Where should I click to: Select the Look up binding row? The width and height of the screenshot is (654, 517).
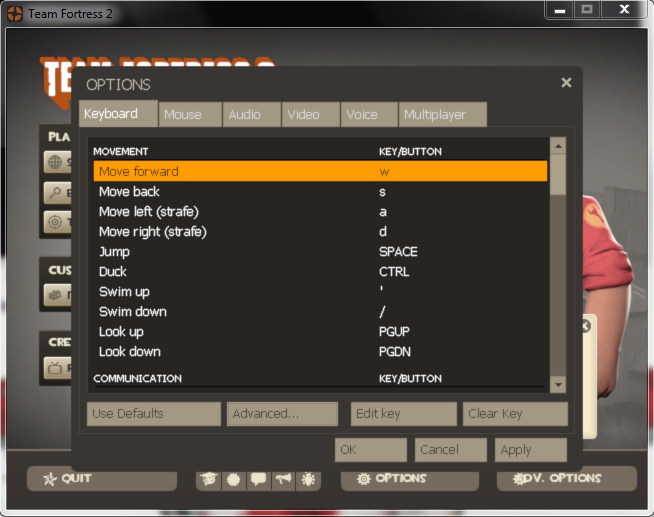tap(320, 331)
